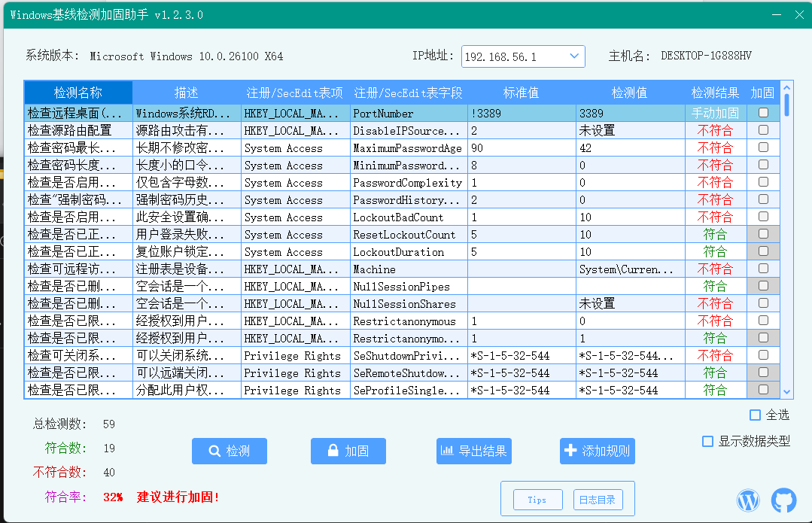Check the 加固 box for PasswordHistory row
Viewport: 812px width, 523px height.
click(763, 199)
